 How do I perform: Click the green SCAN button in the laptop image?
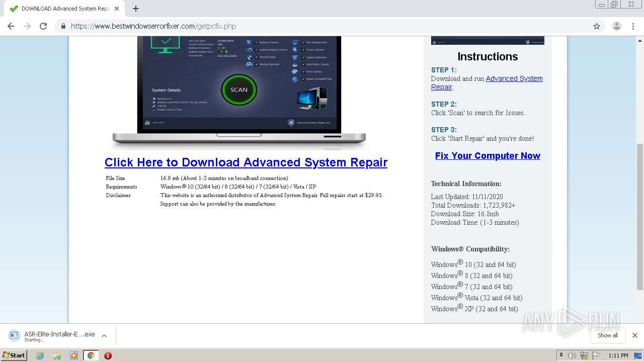(239, 89)
